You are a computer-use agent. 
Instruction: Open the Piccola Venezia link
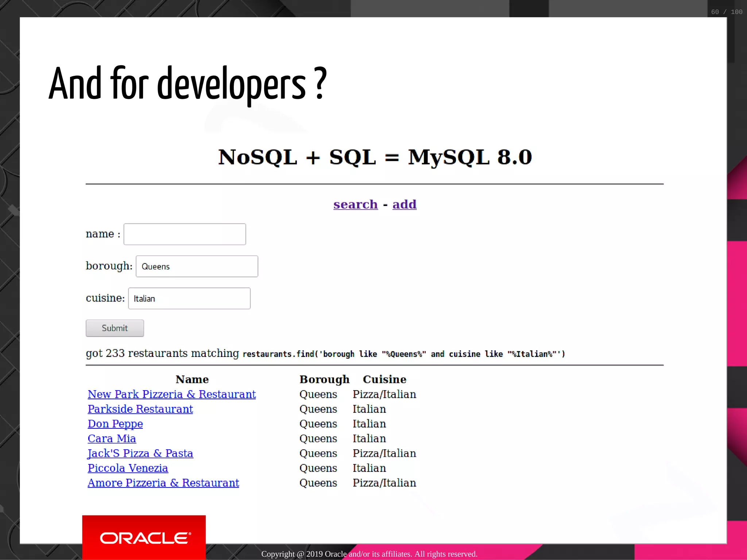coord(128,468)
